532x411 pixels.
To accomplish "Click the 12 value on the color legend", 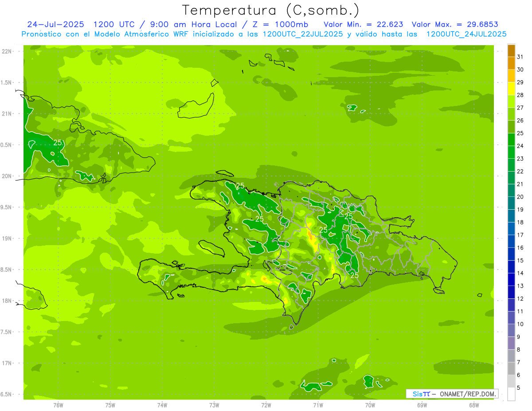I will 520,299.
